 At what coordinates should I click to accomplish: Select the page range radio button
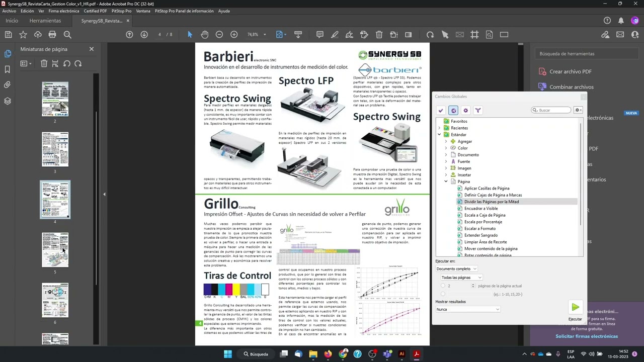click(443, 286)
